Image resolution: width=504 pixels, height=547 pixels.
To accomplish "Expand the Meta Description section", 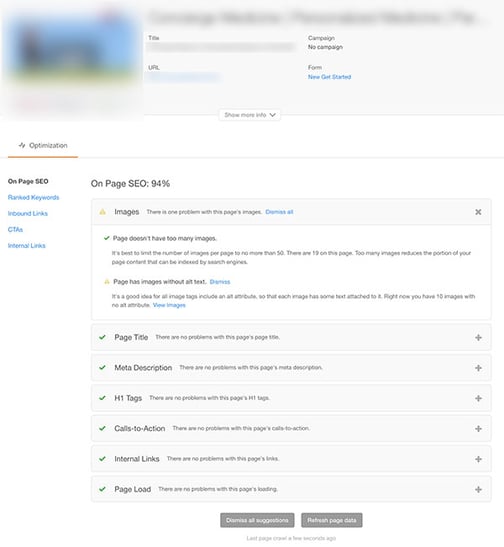I will [478, 368].
